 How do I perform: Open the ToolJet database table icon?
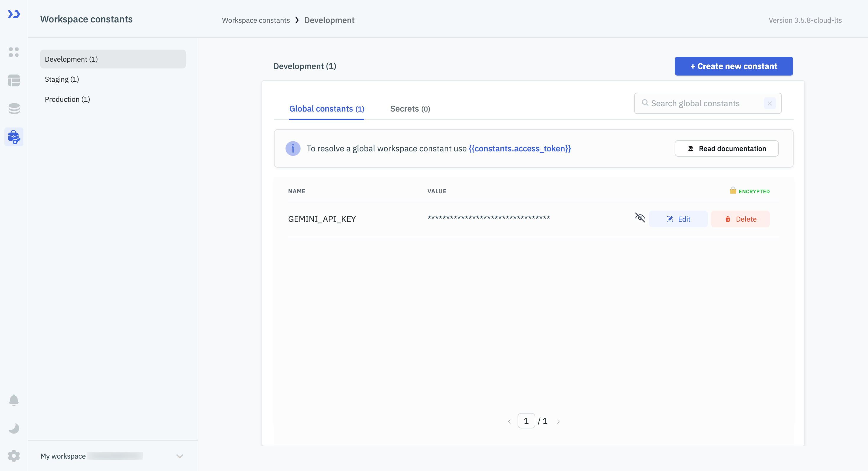pyautogui.click(x=14, y=81)
